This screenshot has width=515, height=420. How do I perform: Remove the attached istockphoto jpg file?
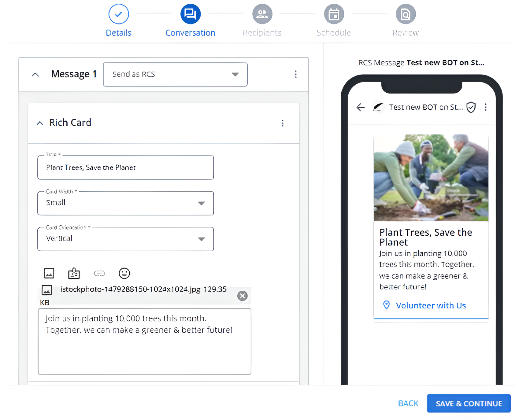242,296
